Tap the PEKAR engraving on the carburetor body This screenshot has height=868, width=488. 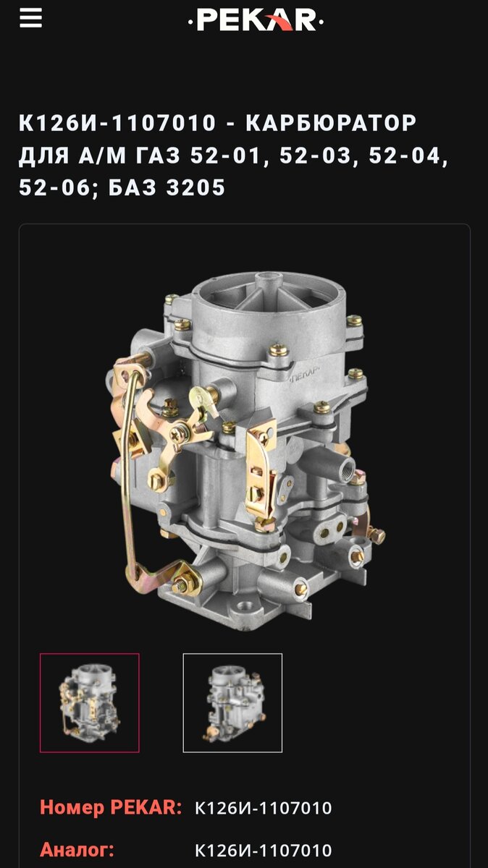[x=306, y=375]
